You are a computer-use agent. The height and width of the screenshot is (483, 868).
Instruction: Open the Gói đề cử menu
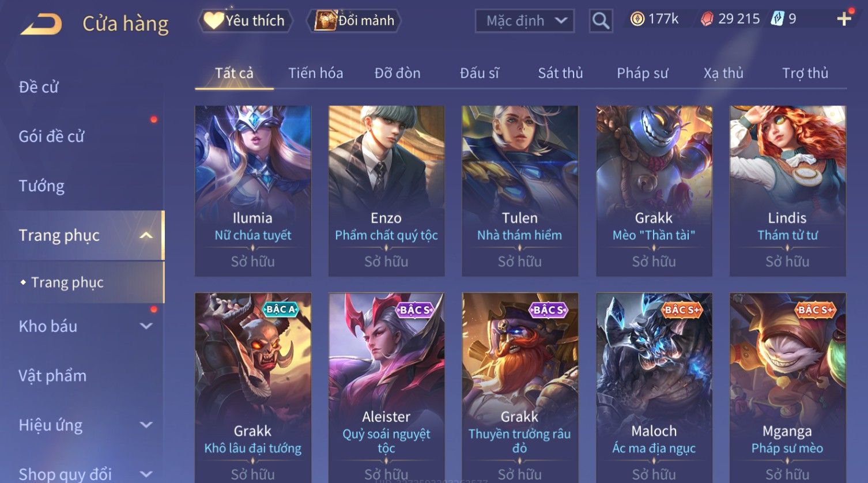(x=51, y=137)
